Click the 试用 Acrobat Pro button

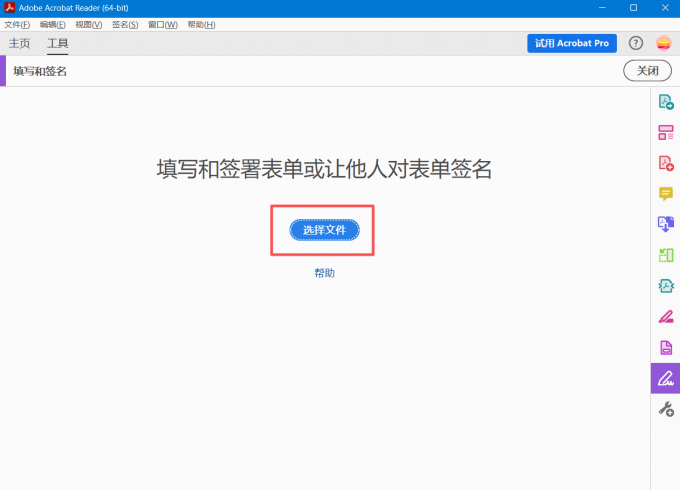[x=572, y=43]
